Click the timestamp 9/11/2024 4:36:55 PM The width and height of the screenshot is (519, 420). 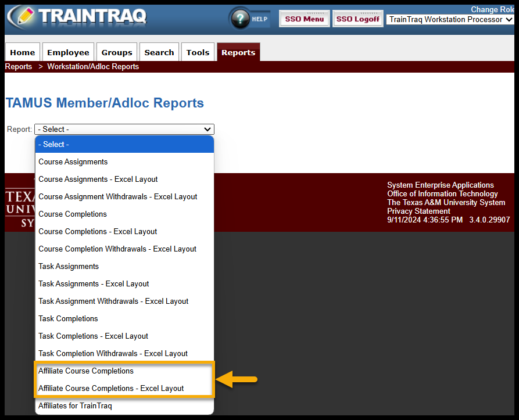tap(425, 220)
